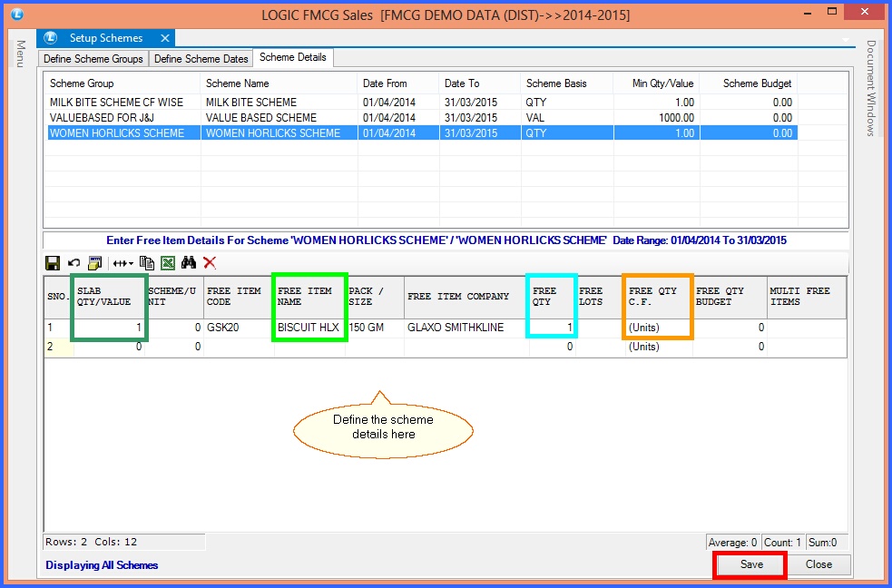892x588 pixels.
Task: Open the side Menu panel
Action: point(21,54)
